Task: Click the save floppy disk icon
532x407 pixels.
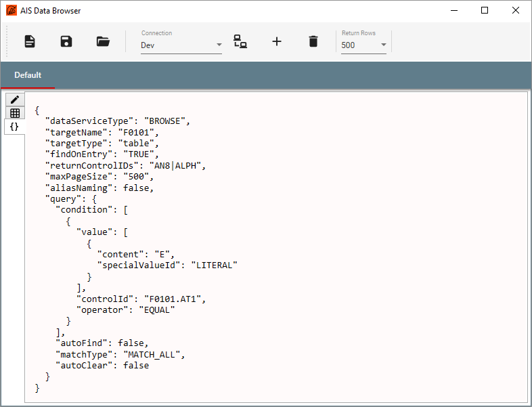Action: click(66, 41)
